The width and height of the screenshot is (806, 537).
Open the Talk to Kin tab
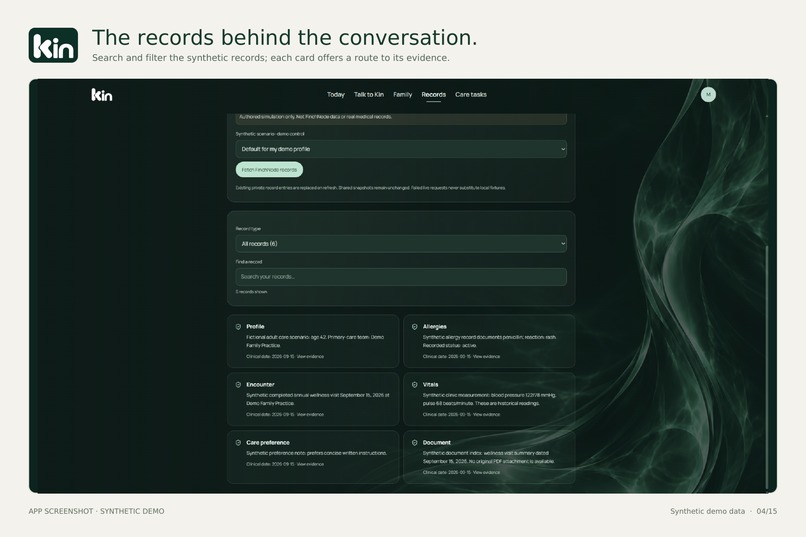point(369,95)
